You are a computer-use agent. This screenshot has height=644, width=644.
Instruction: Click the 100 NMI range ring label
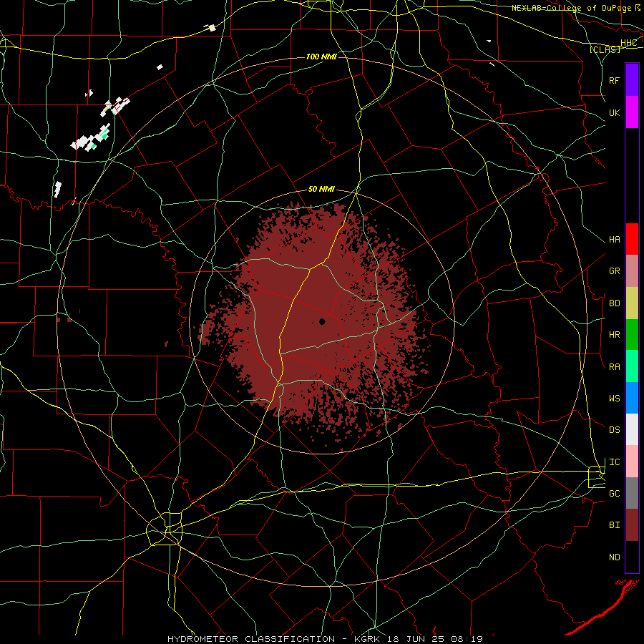pyautogui.click(x=321, y=57)
